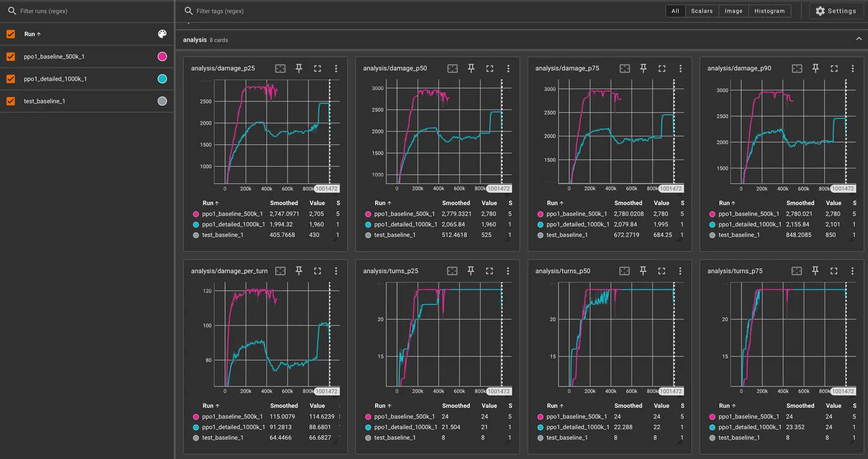Fit domain to data on damage_p50 chart
Viewport: 868px width, 459px height.
coord(453,69)
